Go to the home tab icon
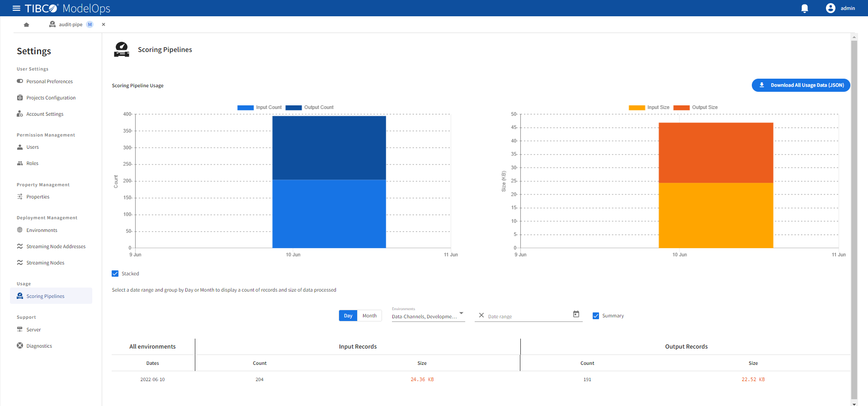 26,25
